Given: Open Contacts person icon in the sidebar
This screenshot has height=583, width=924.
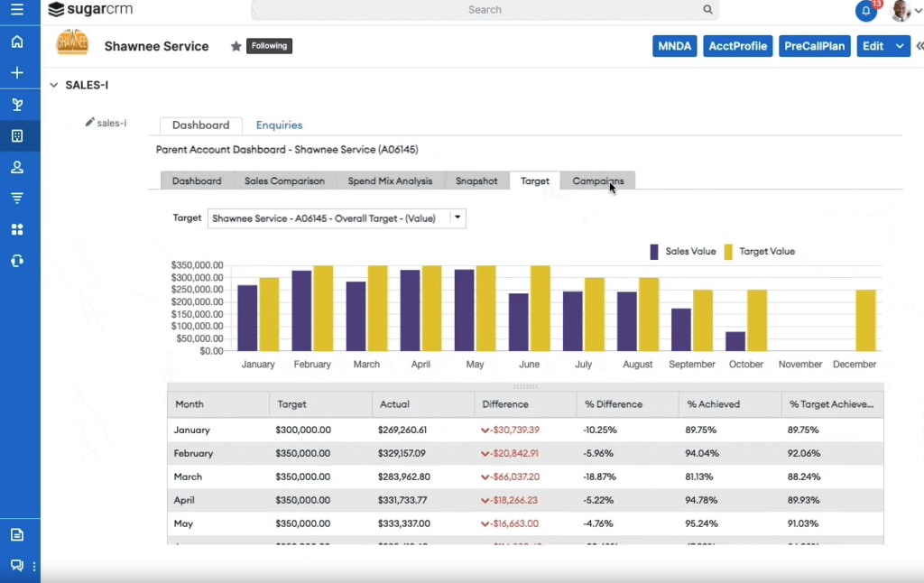Looking at the screenshot, I should click(x=17, y=168).
